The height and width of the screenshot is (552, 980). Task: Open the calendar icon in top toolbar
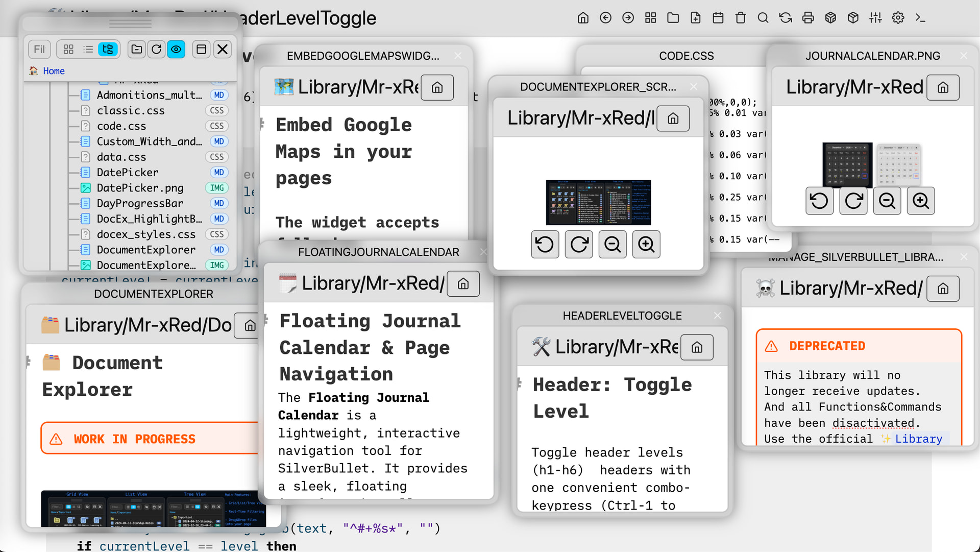718,18
